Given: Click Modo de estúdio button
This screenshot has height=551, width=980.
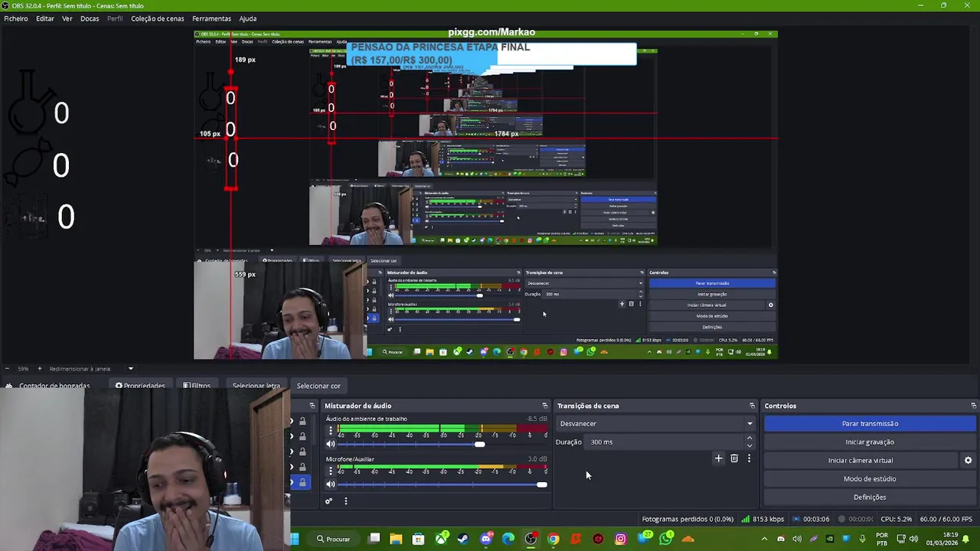Looking at the screenshot, I should tap(870, 478).
